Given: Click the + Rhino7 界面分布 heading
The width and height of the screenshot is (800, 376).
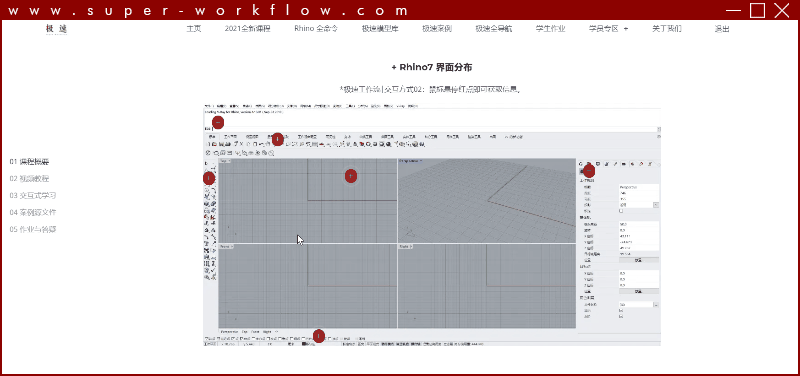Looking at the screenshot, I should tap(432, 67).
